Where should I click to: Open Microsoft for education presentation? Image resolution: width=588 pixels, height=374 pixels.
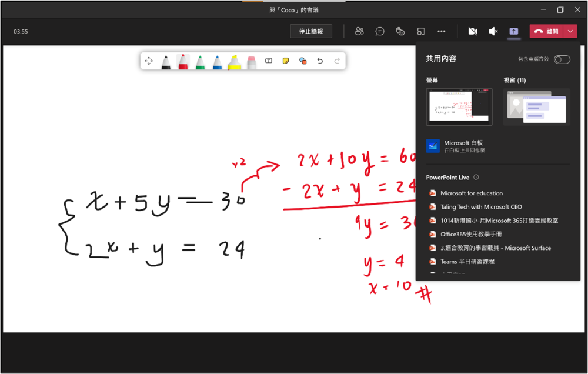[x=471, y=193]
